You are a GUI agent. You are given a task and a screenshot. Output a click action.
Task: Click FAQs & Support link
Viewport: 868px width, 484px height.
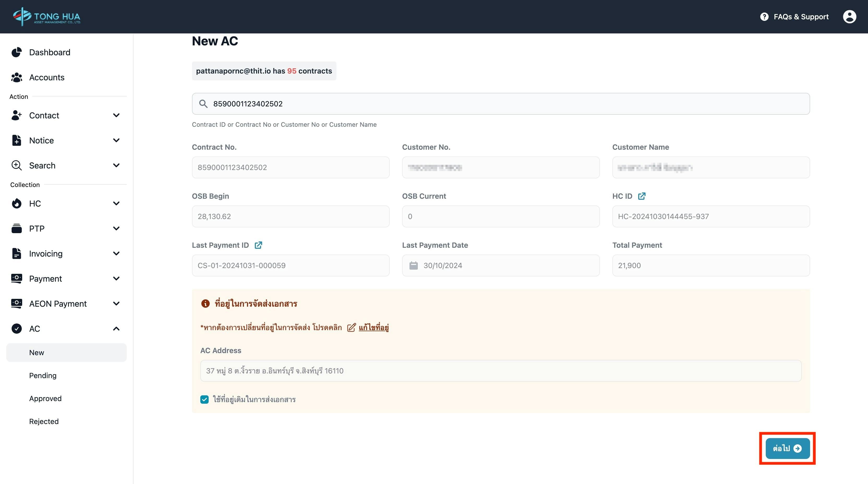coord(801,16)
